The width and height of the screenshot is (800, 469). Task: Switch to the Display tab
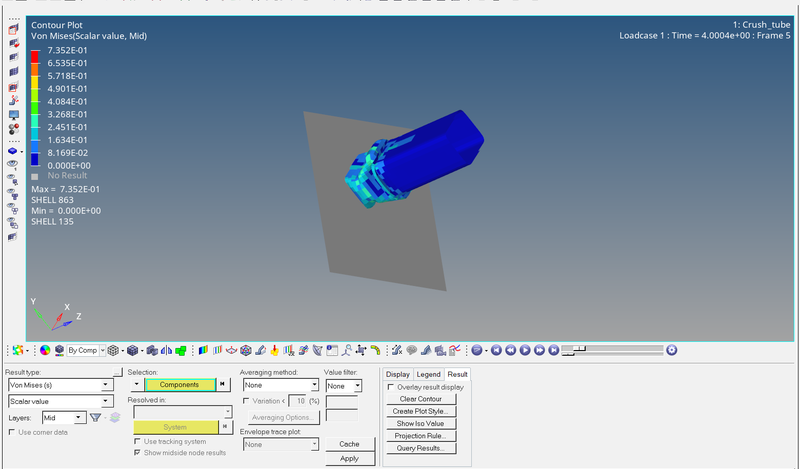(397, 374)
